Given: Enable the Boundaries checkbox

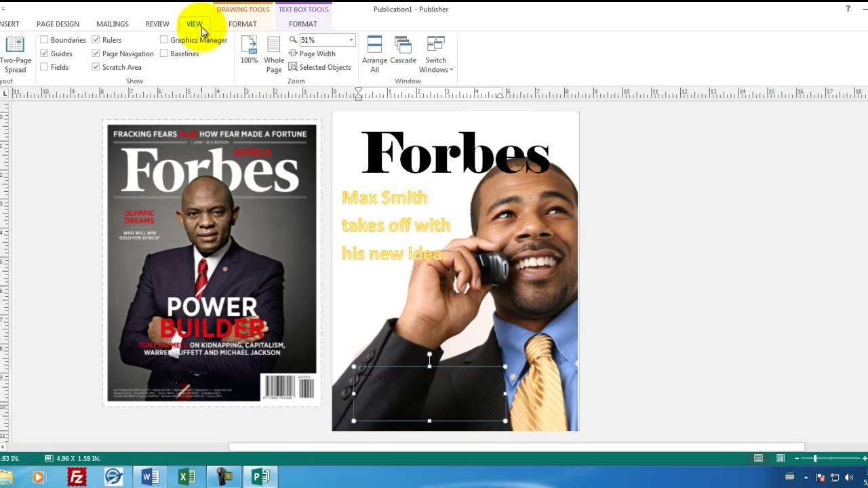Looking at the screenshot, I should click(44, 40).
